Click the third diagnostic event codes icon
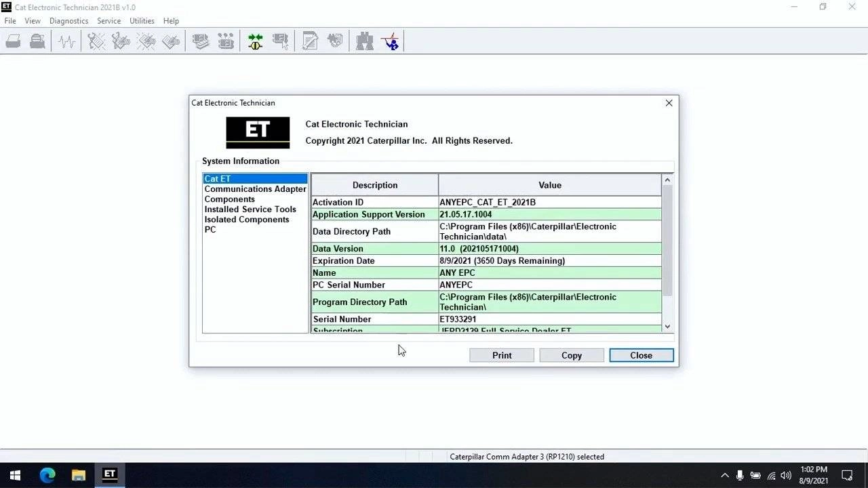The height and width of the screenshot is (488, 868). pyautogui.click(x=146, y=41)
